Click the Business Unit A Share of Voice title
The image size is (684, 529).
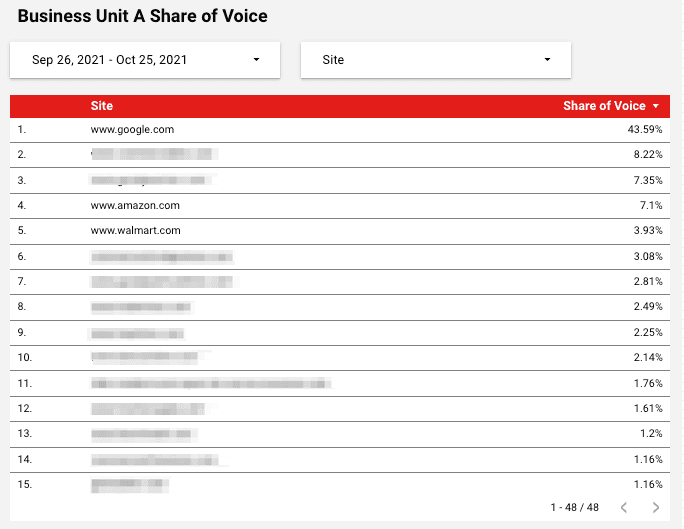(x=143, y=17)
